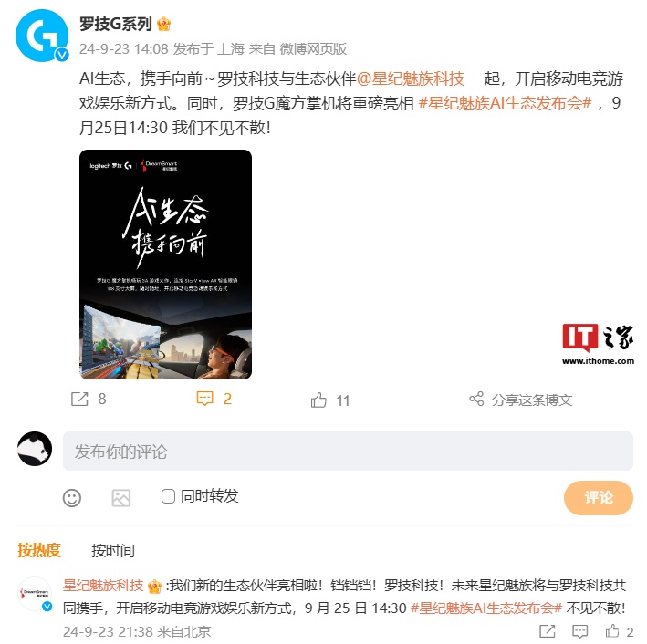Click the image attachment icon
The height and width of the screenshot is (644, 647).
tap(120, 498)
